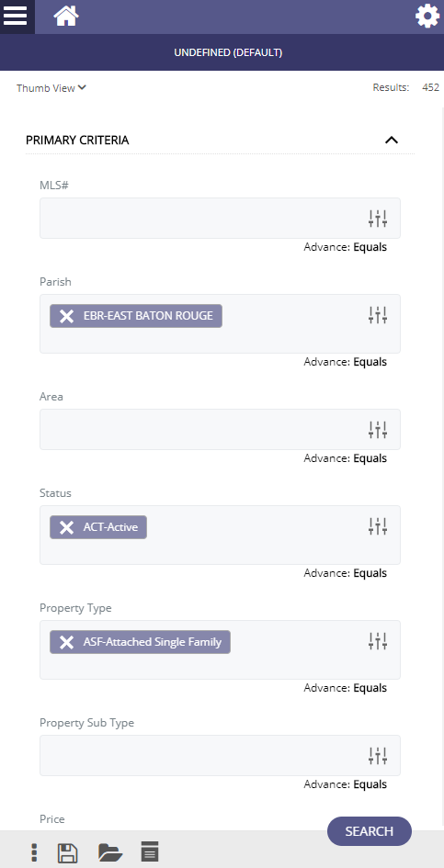The height and width of the screenshot is (868, 444).
Task: Open saved searches folder icon
Action: [x=110, y=852]
